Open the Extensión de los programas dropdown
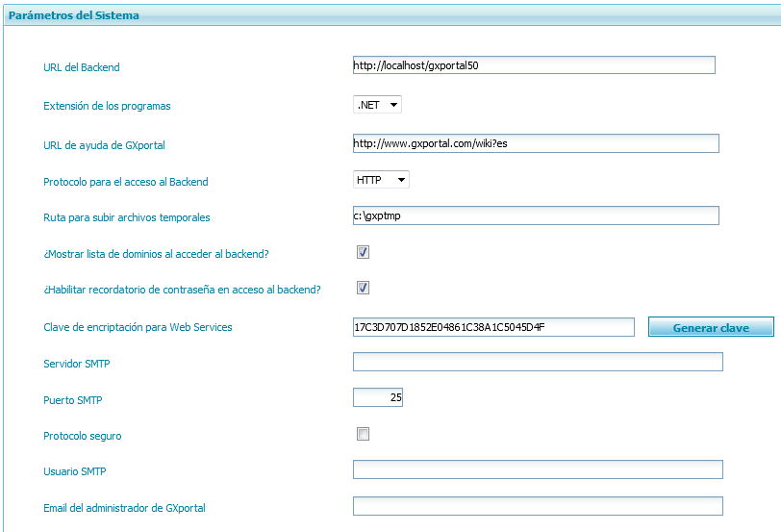Viewport: 781px width, 532px height. tap(377, 106)
